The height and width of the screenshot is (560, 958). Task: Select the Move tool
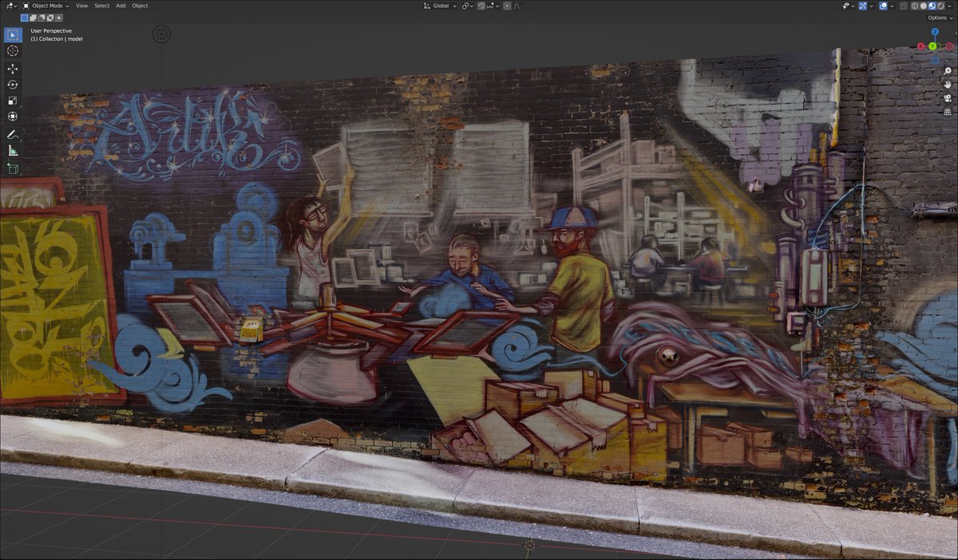click(x=13, y=69)
